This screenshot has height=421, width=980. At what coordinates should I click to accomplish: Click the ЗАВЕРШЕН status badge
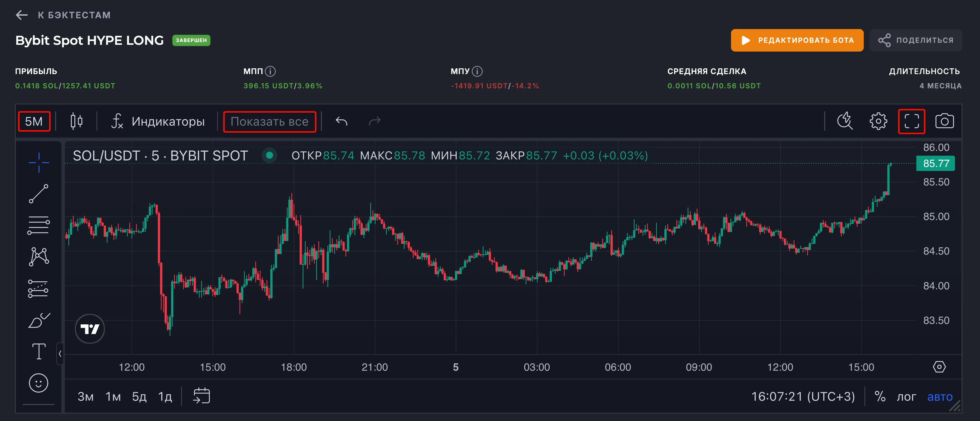[191, 40]
